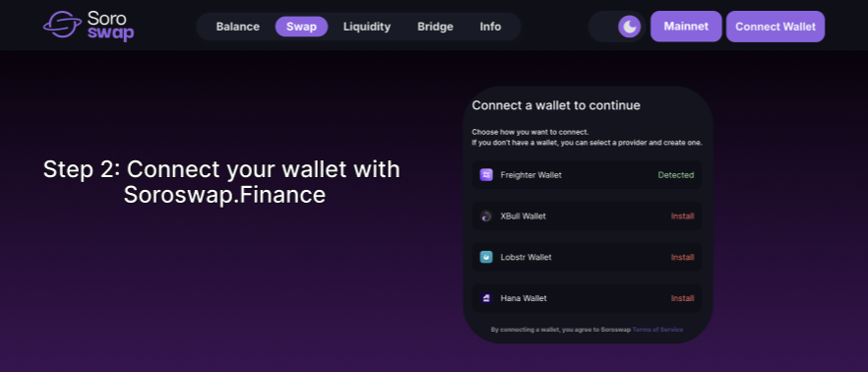Install the Hana Wallet

683,298
